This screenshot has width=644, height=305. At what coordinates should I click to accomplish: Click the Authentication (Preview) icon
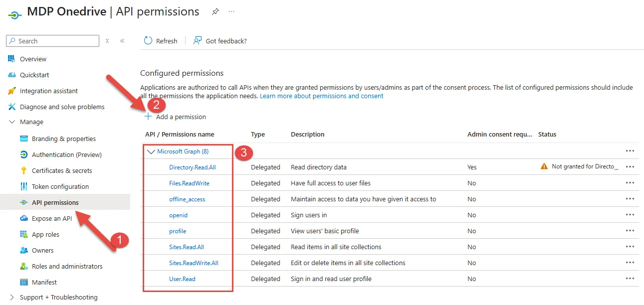[x=23, y=154]
